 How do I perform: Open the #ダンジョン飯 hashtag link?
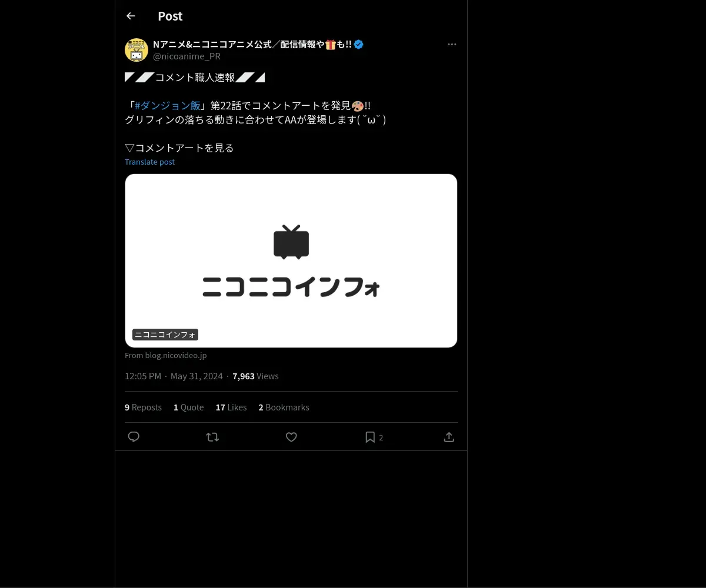(x=168, y=105)
